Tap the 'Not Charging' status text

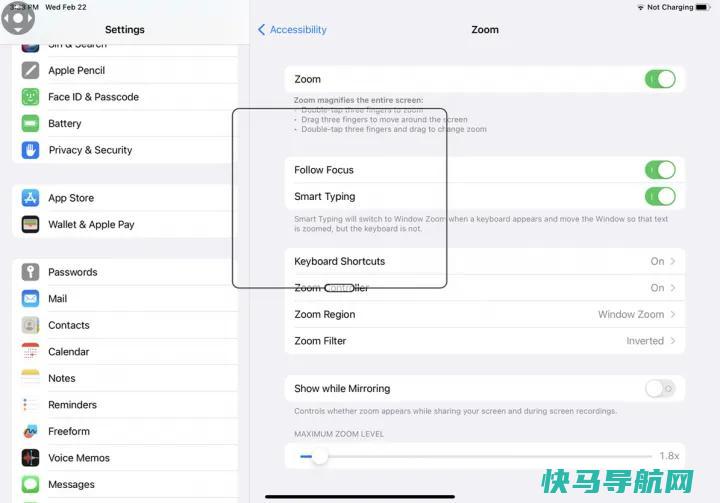point(670,7)
